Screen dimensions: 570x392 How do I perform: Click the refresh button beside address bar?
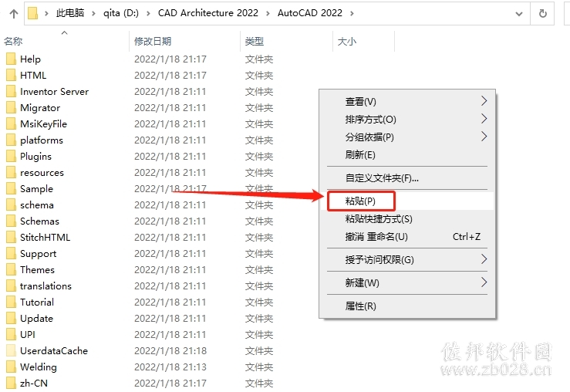542,13
